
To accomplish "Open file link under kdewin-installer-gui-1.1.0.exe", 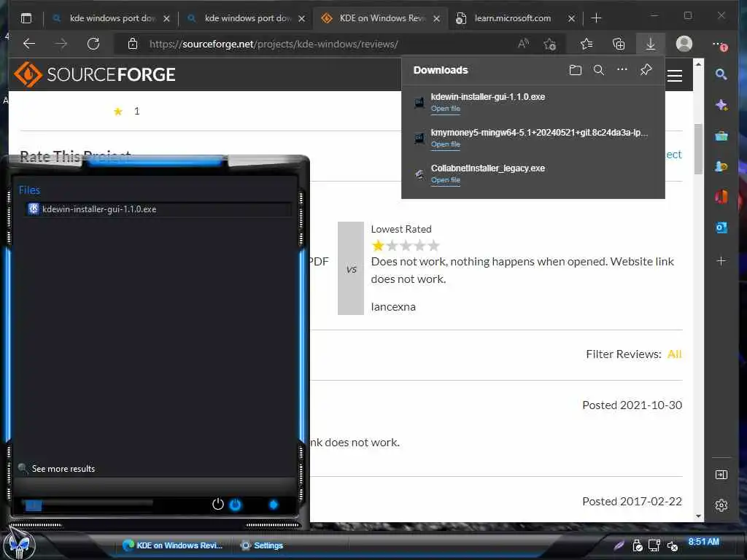I will coord(446,109).
